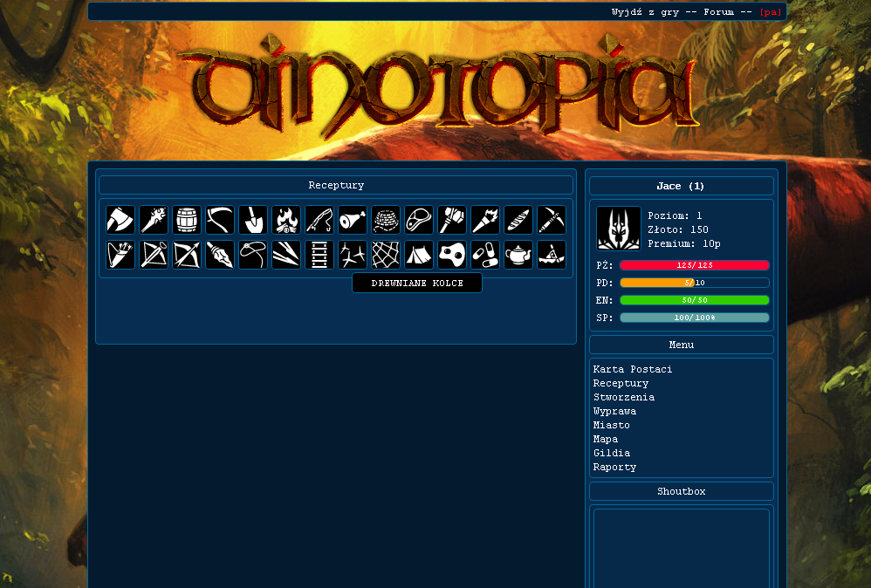The height and width of the screenshot is (588, 871).
Task: Select the fishing rod recipe
Action: [x=319, y=219]
